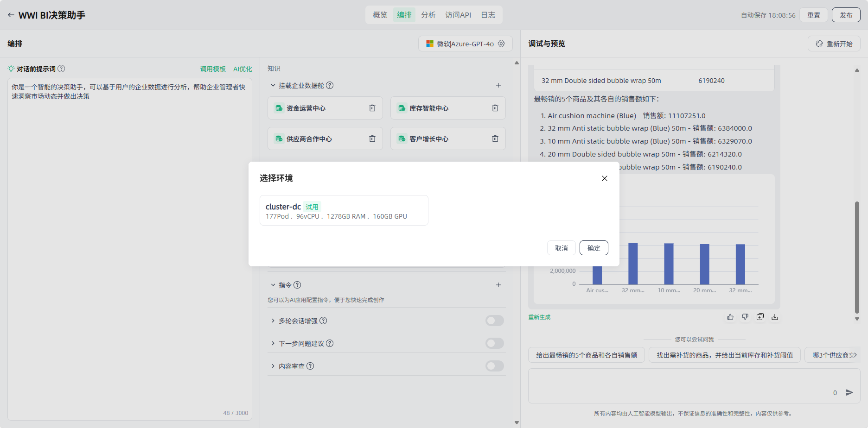Select the cluster-dc environment card

tap(344, 210)
